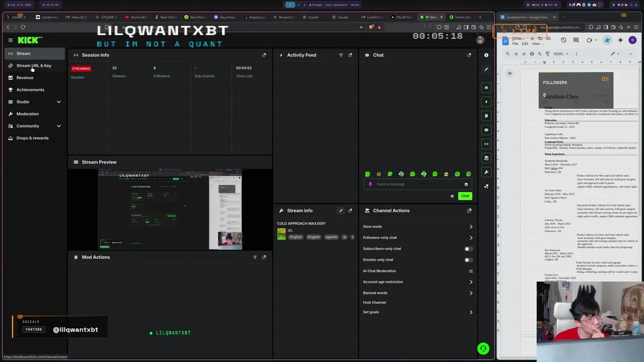644x362 pixels.
Task: Click the Kick profile avatar
Action: pyautogui.click(x=480, y=40)
